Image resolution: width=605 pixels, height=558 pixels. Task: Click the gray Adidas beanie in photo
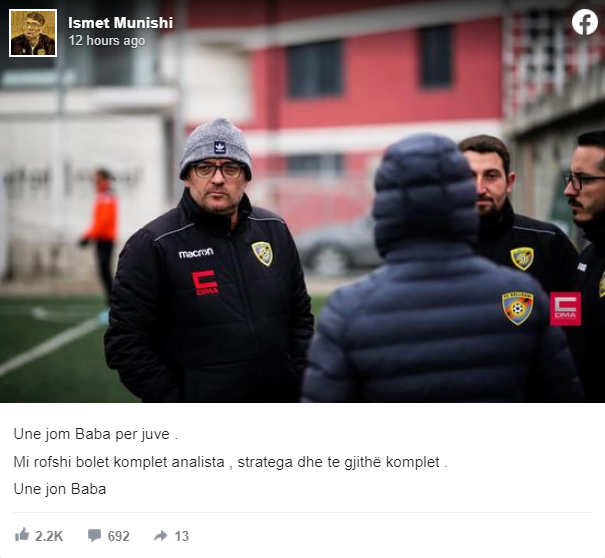[216, 148]
